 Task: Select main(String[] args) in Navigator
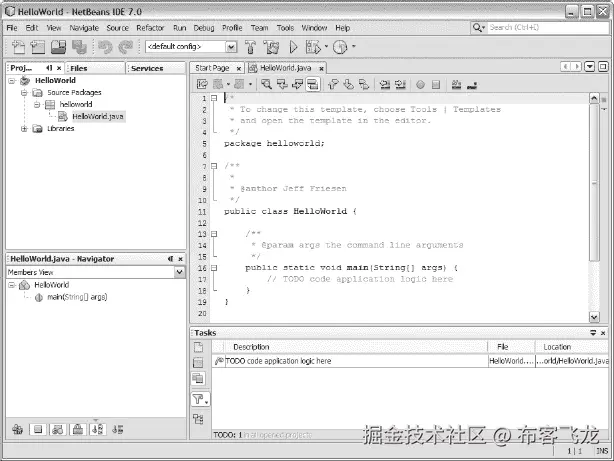(x=77, y=297)
